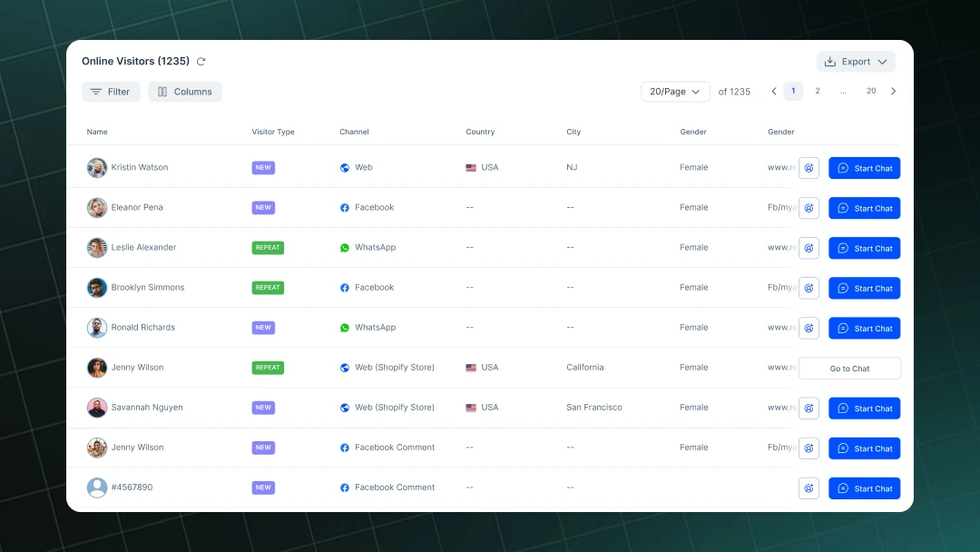
Task: Click the Facebook icon in Brooklyn Simmons's row
Action: pyautogui.click(x=345, y=288)
